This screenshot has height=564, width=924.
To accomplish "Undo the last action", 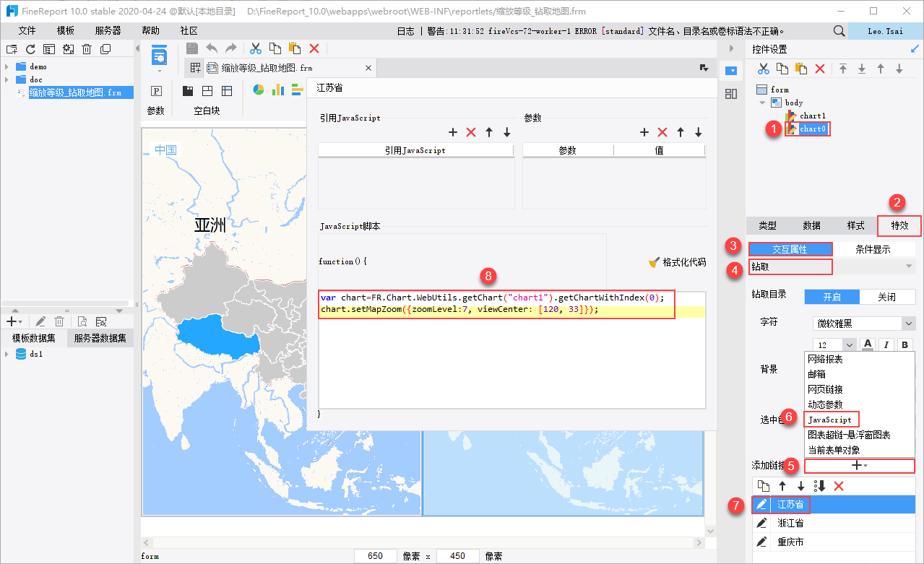I will [212, 48].
